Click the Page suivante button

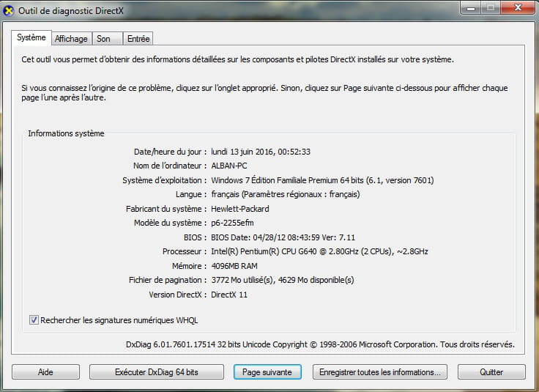[267, 372]
